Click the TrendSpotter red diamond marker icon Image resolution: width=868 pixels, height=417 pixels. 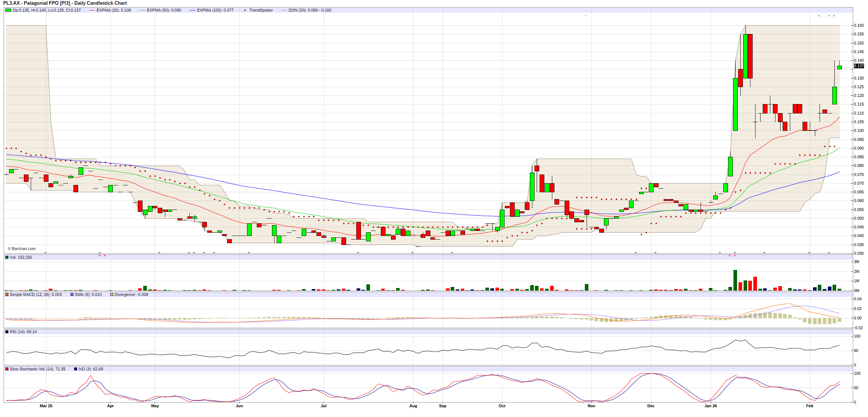pyautogui.click(x=245, y=10)
